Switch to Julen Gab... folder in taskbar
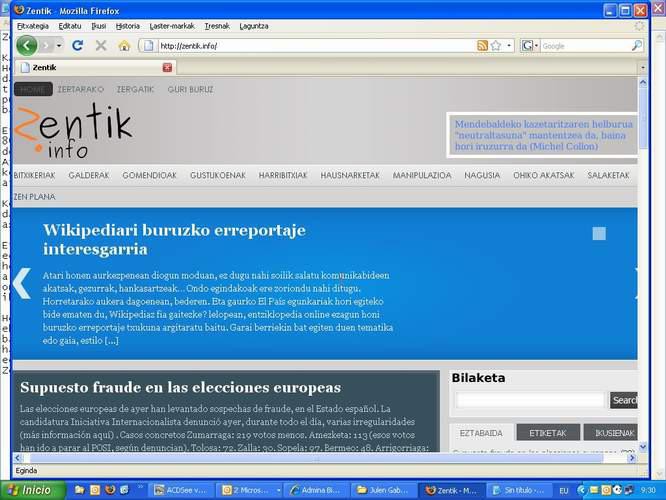Viewport: 666px width, 500px height. point(383,490)
